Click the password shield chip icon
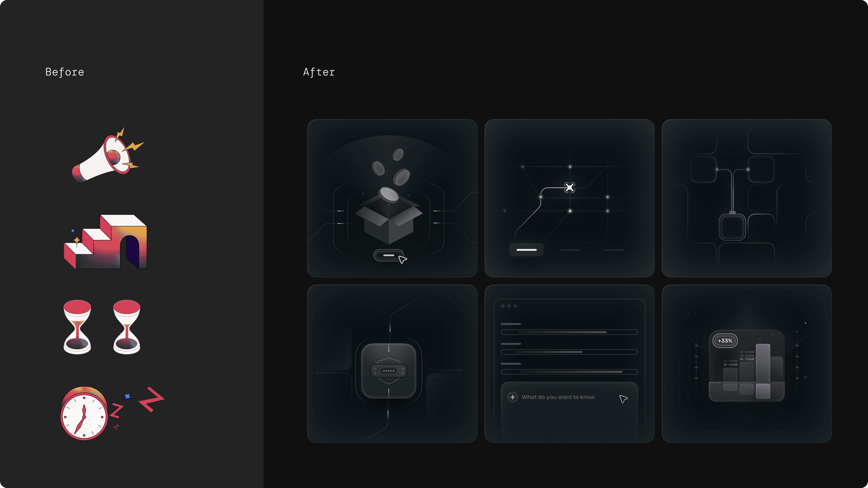 click(389, 371)
